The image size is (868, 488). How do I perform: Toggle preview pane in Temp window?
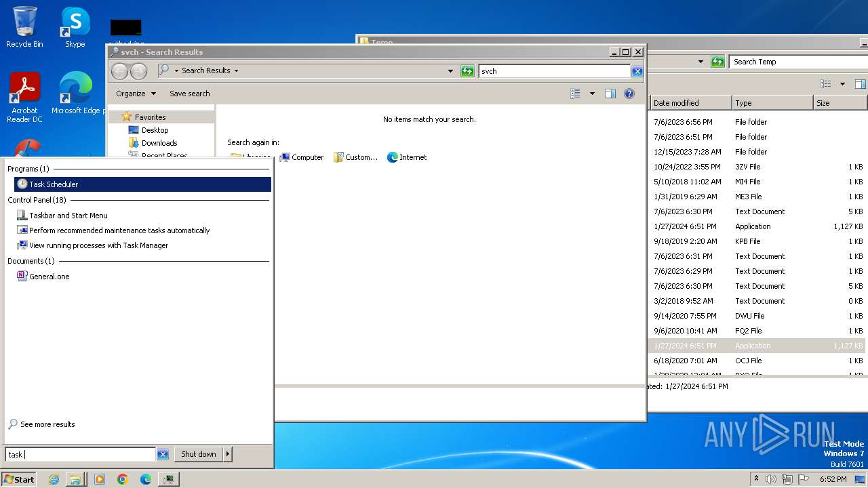860,84
